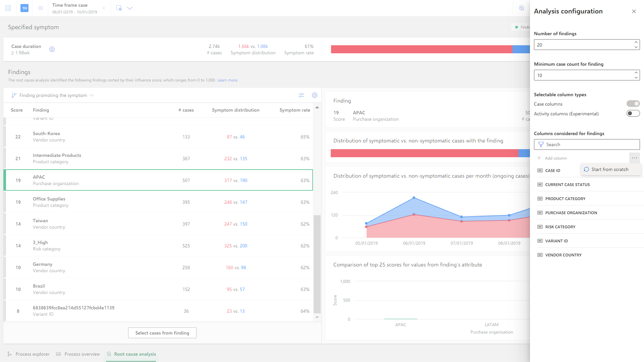Open the app launcher grid icon
This screenshot has width=644, height=362.
point(8,8)
